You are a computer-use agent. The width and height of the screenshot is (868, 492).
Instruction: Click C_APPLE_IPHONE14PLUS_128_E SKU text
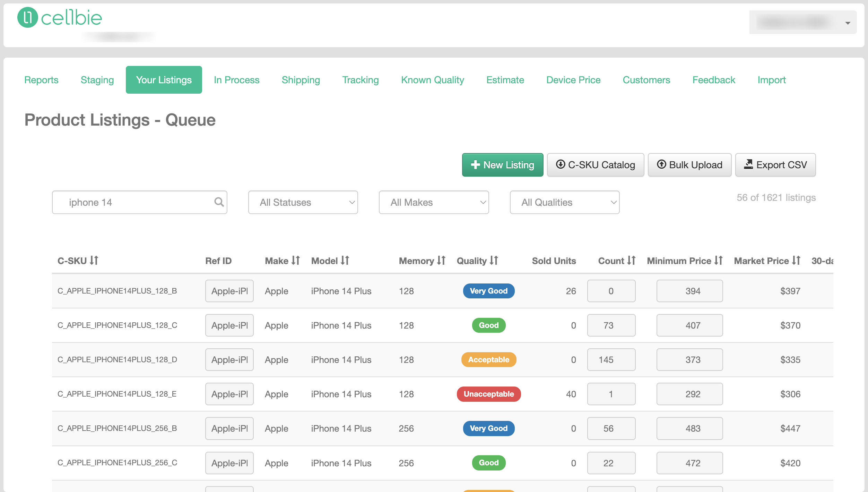point(117,394)
